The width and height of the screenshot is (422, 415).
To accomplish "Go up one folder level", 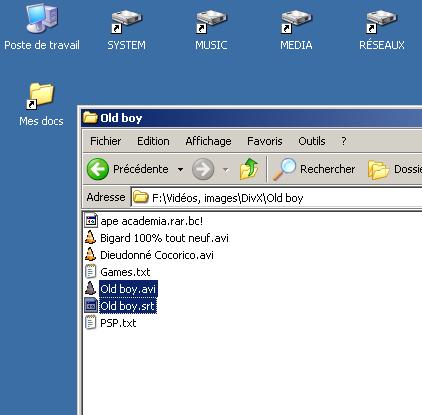I will click(249, 169).
